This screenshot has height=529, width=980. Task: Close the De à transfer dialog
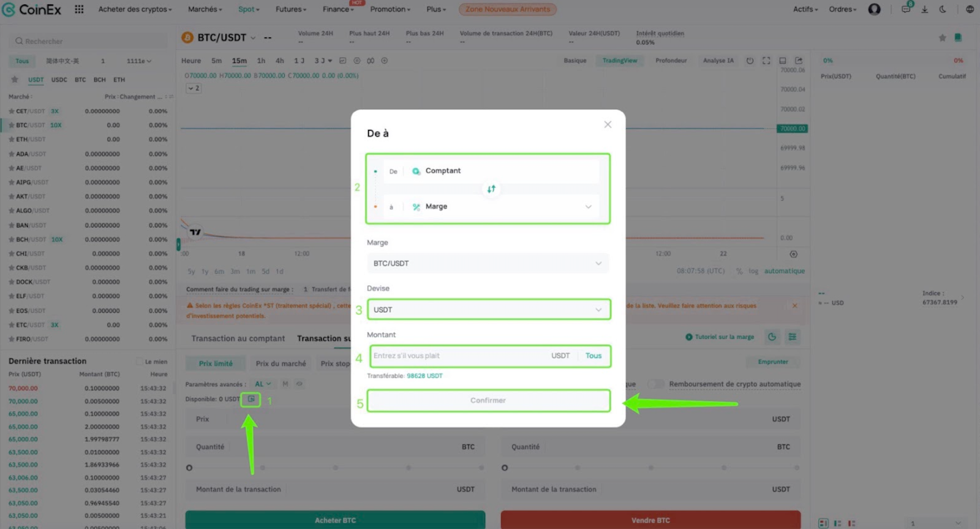tap(608, 124)
